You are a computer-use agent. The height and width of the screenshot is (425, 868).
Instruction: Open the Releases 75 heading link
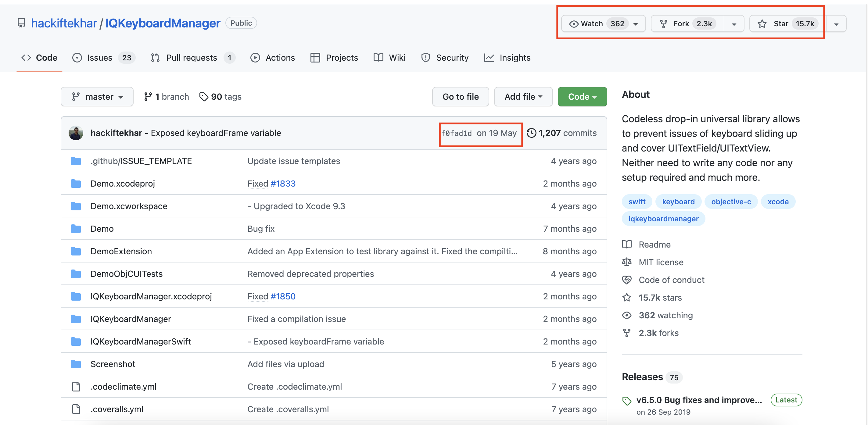(652, 377)
